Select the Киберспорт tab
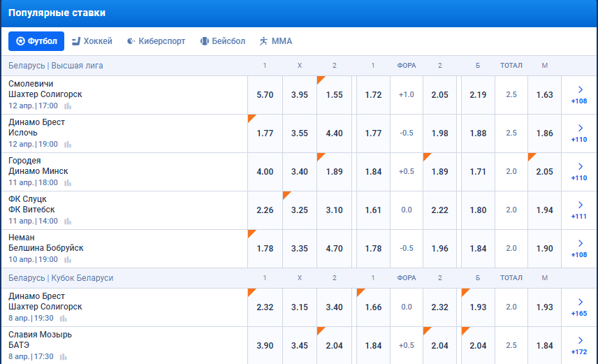 pos(156,41)
